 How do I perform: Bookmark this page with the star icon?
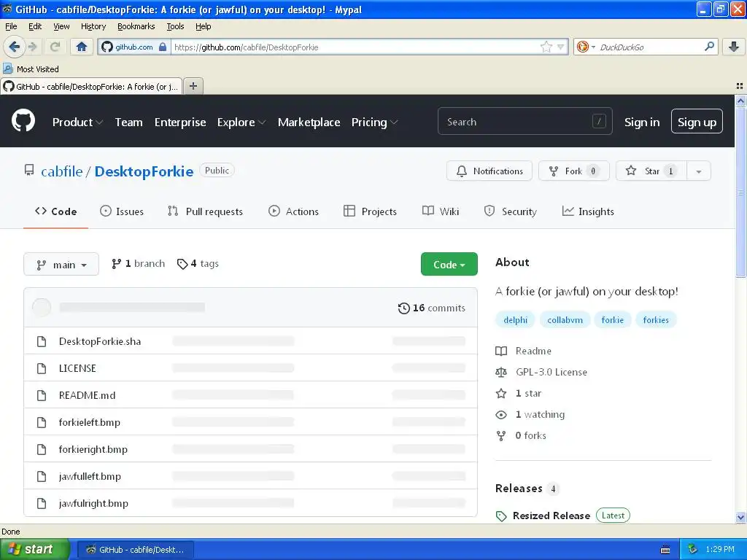(x=546, y=47)
